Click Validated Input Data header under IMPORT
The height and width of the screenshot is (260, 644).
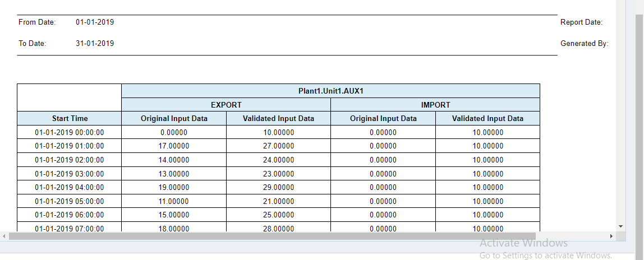pyautogui.click(x=487, y=118)
